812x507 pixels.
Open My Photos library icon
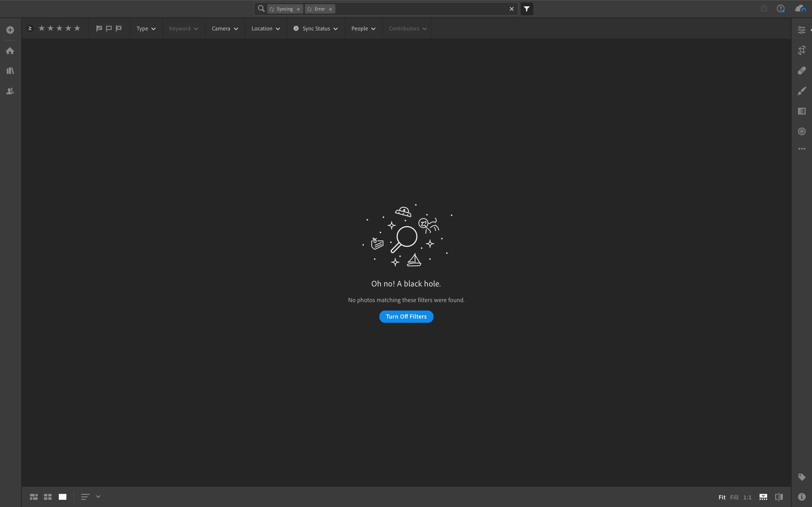(10, 71)
